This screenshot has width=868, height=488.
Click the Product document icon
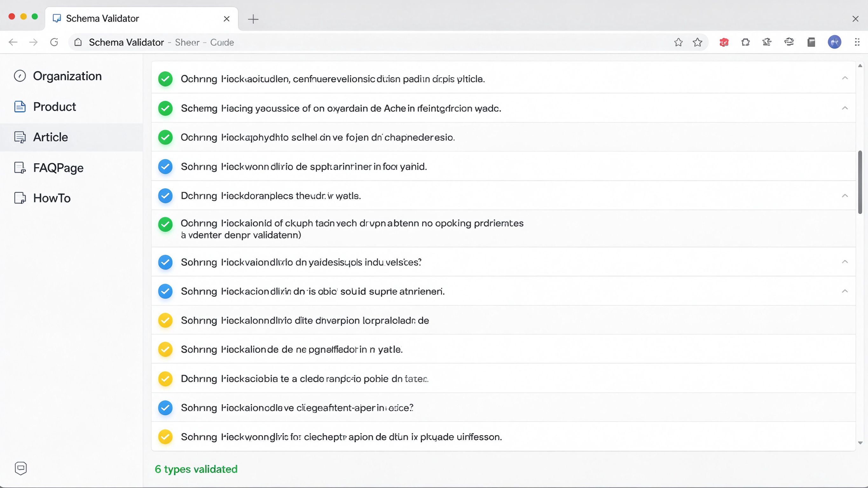click(x=20, y=107)
